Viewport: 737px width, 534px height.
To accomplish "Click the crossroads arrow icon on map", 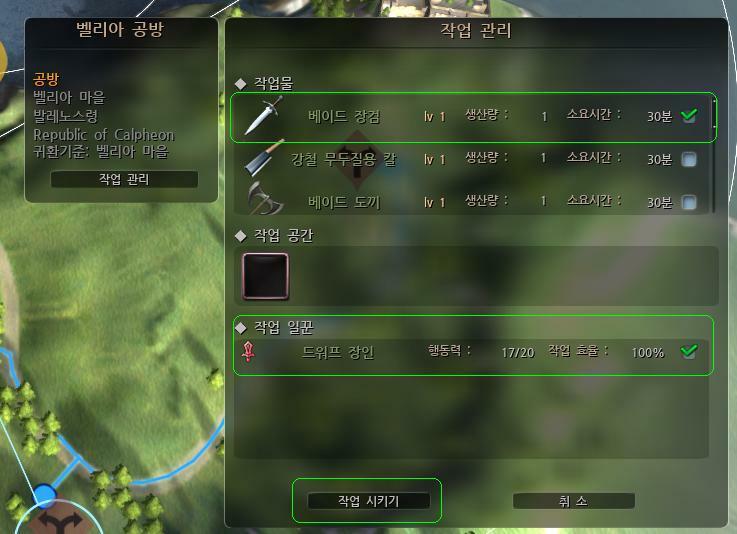I will coord(60,521).
